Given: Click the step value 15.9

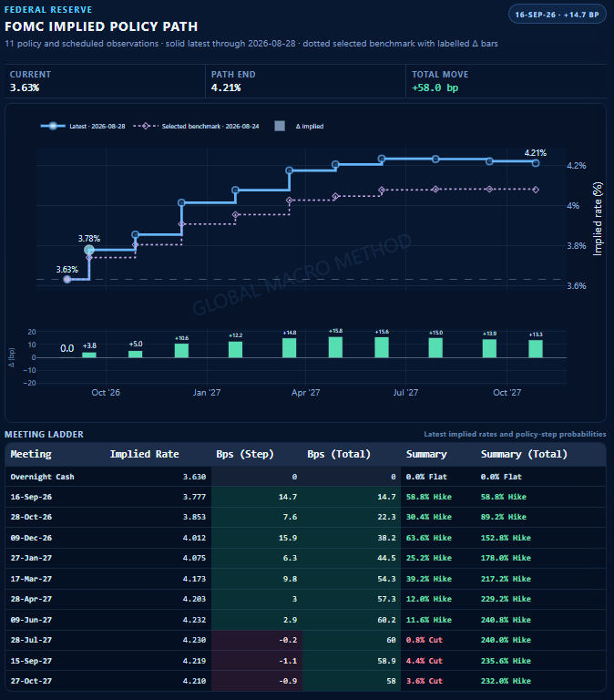Looking at the screenshot, I should (x=288, y=538).
